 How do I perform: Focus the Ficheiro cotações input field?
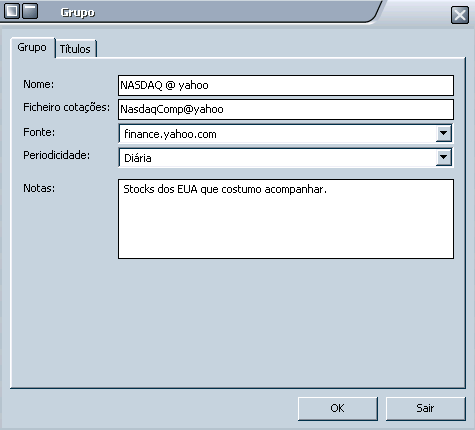click(x=286, y=109)
